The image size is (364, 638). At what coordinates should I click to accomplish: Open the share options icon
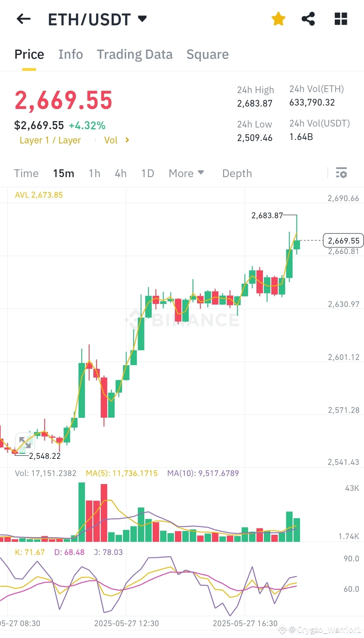[308, 19]
